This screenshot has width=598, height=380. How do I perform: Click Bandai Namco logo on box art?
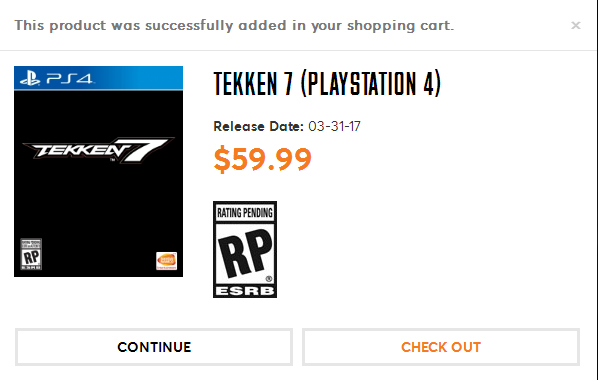[166, 261]
